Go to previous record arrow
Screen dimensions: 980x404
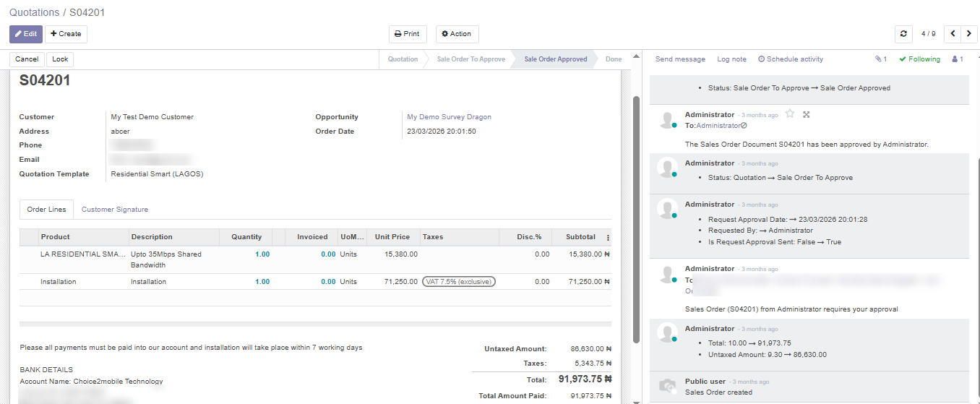953,34
